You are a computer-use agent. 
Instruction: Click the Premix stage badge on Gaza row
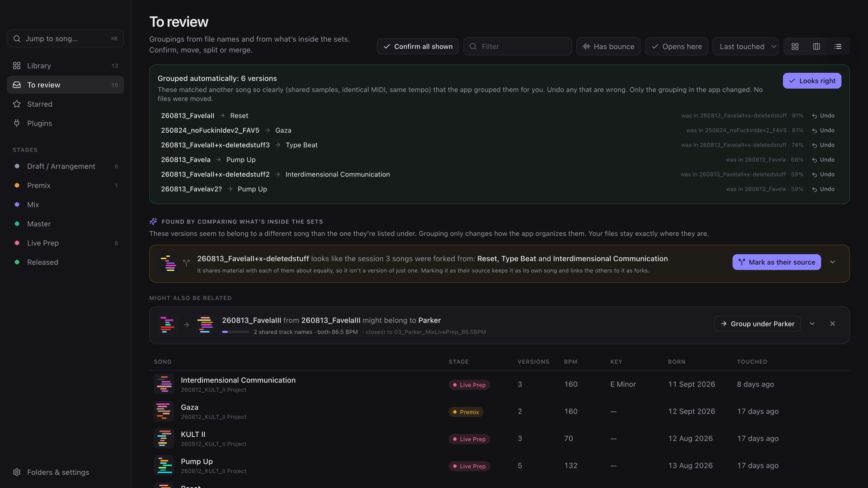click(x=466, y=412)
